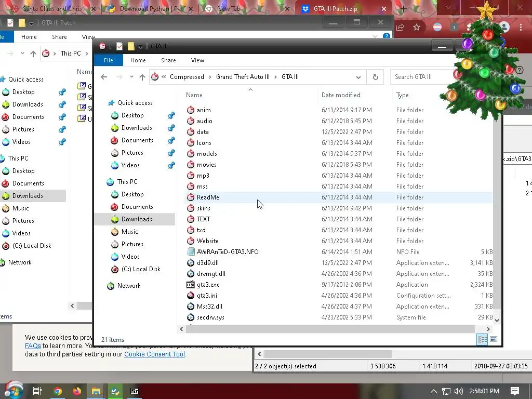The image size is (532, 399).
Task: Expand the hidden path chevrons before Compressed
Action: pyautogui.click(x=164, y=77)
